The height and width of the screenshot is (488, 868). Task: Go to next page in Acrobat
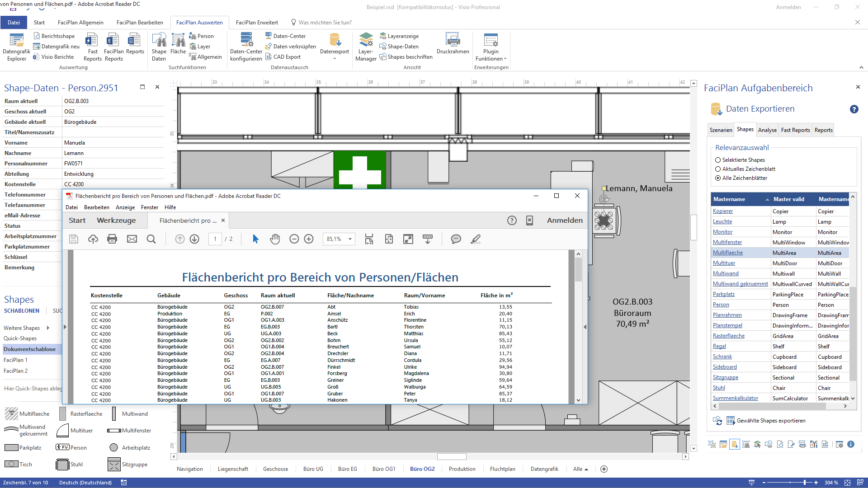194,239
